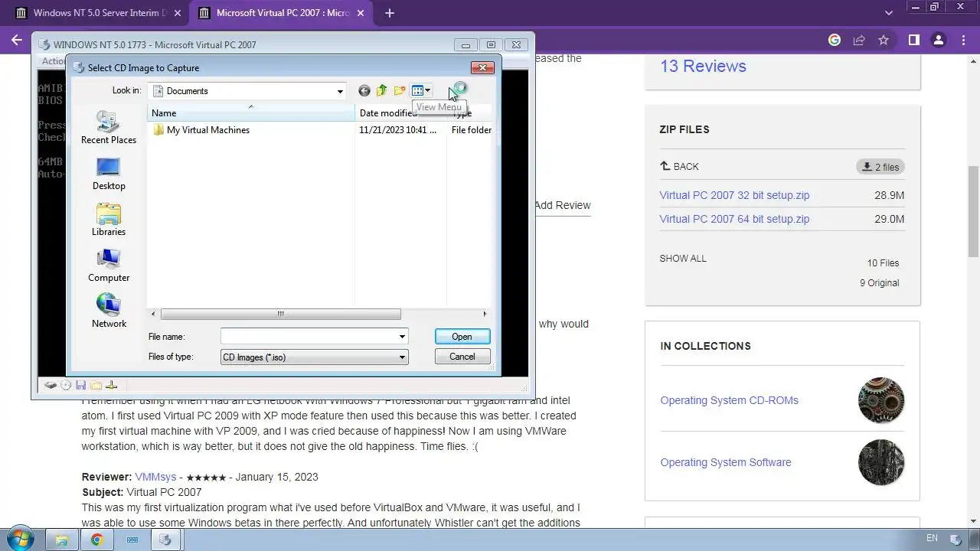Cancel the CD image selection dialog
The width and height of the screenshot is (980, 551).
pyautogui.click(x=462, y=357)
